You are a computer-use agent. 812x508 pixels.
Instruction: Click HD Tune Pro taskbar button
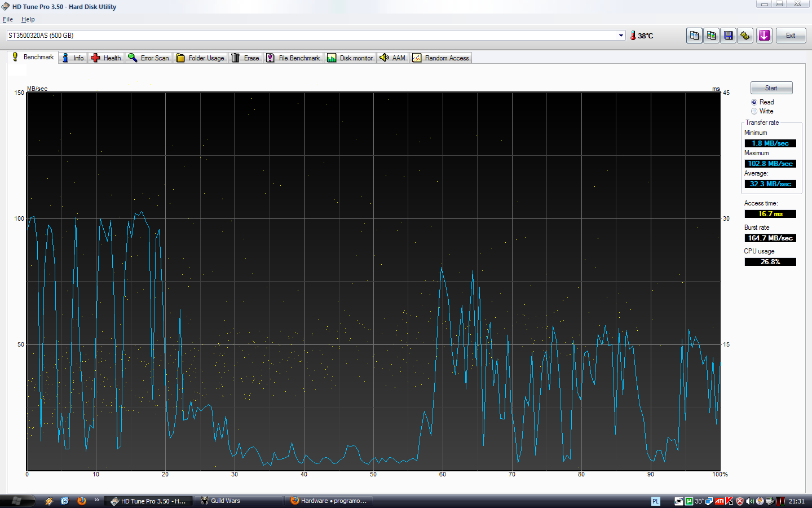pyautogui.click(x=149, y=501)
